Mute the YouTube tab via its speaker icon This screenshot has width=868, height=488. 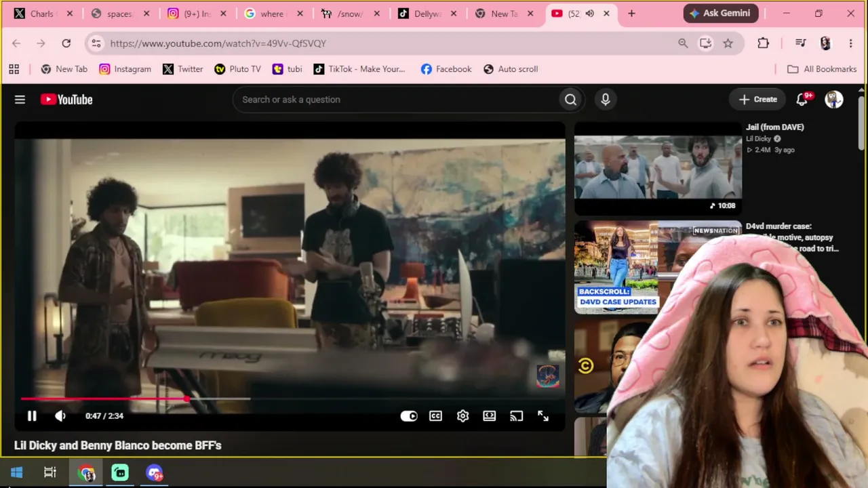click(590, 14)
